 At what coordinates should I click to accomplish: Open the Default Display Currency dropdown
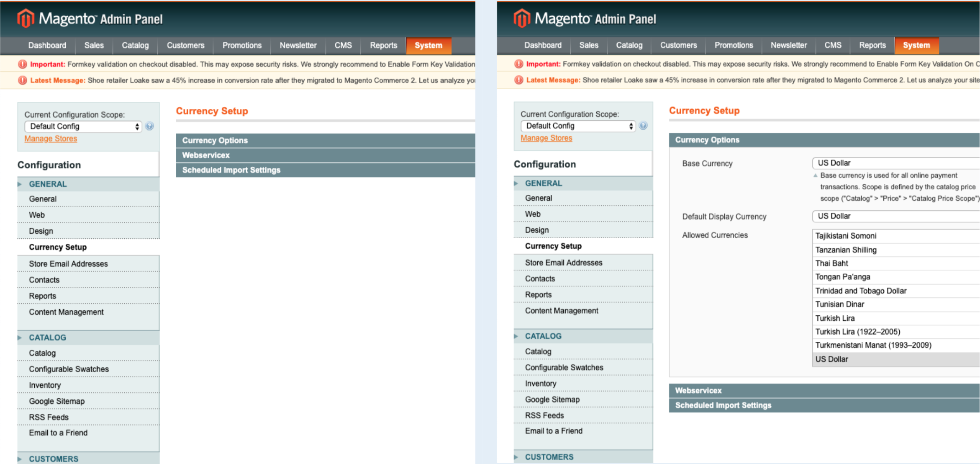pos(895,216)
